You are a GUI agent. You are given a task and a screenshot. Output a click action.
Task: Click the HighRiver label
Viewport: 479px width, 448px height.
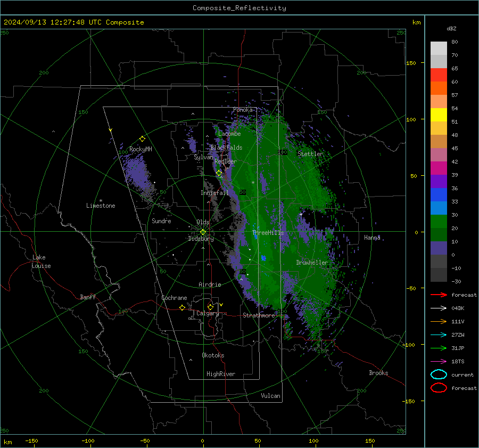point(221,374)
